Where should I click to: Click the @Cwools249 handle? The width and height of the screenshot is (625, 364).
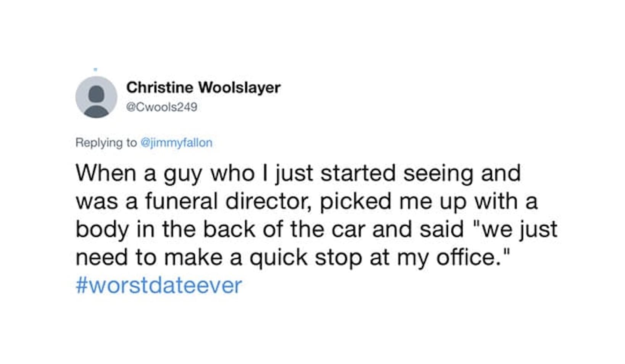[x=161, y=107]
